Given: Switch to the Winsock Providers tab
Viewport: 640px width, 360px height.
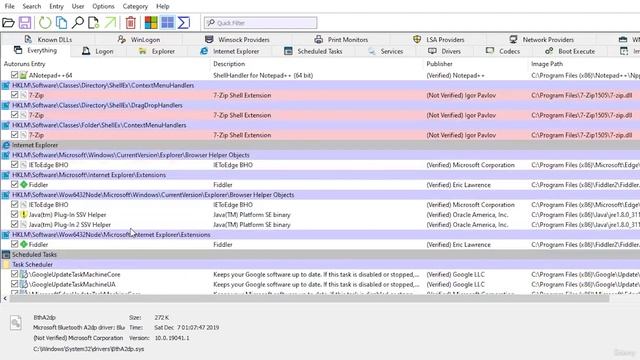Looking at the screenshot, I should pos(237,40).
